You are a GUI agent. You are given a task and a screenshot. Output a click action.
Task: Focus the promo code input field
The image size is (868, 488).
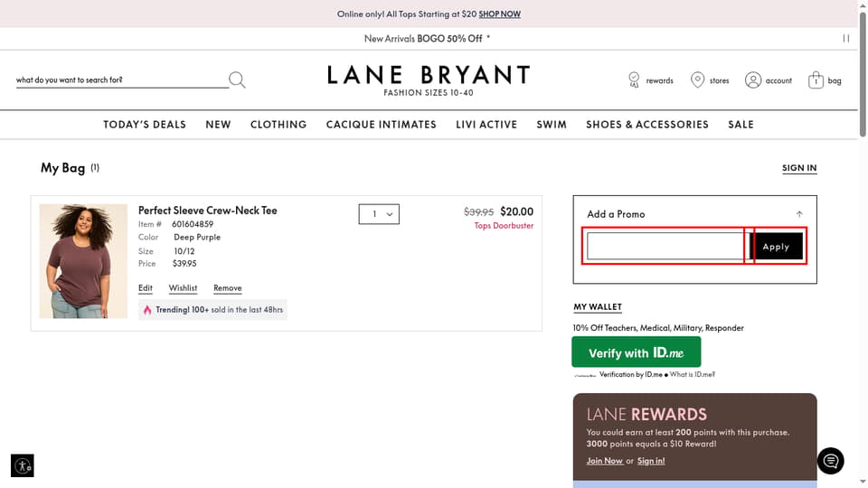click(667, 246)
